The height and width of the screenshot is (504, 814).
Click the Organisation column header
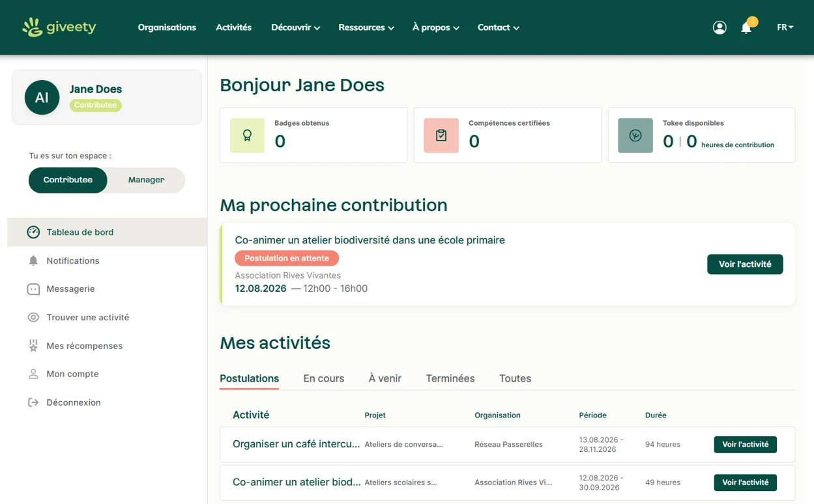point(497,415)
